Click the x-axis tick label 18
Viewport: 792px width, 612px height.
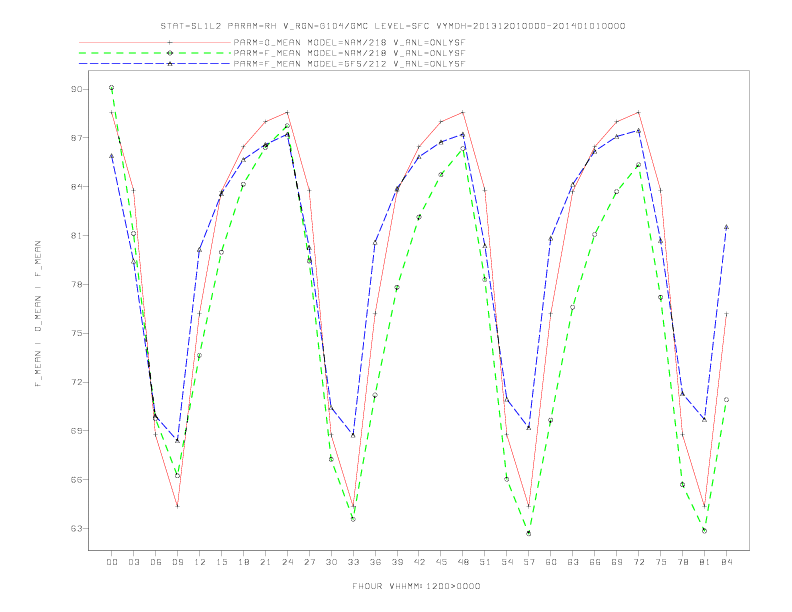(243, 562)
